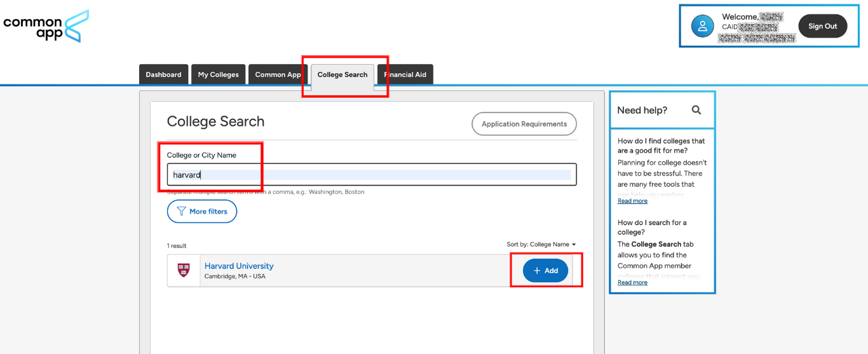The image size is (868, 354).
Task: Add Harvard University to my colleges
Action: coord(545,271)
